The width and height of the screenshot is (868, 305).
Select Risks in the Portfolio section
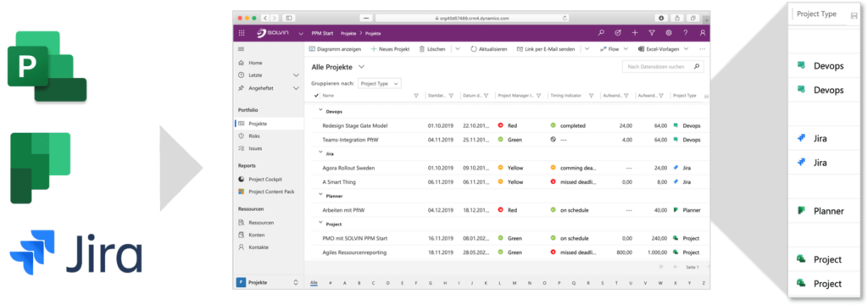coord(254,136)
